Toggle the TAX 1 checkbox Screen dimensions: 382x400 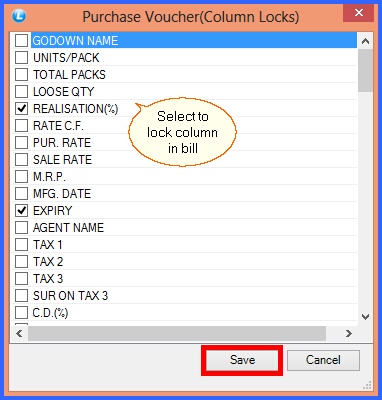(x=21, y=245)
